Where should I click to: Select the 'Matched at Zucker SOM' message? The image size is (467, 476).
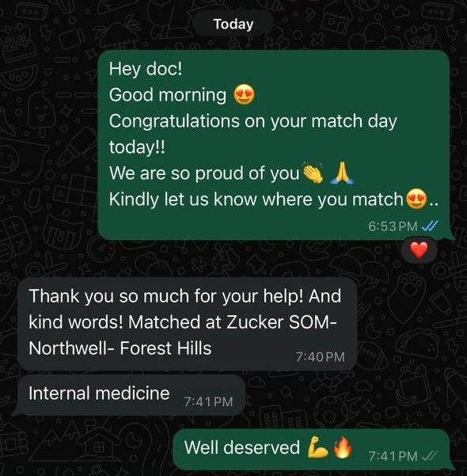187,324
